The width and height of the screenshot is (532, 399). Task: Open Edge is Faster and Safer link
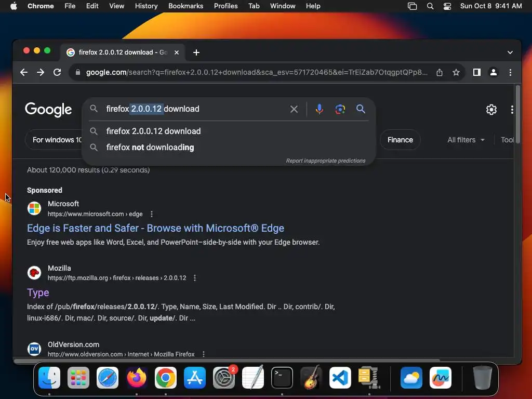[155, 228]
